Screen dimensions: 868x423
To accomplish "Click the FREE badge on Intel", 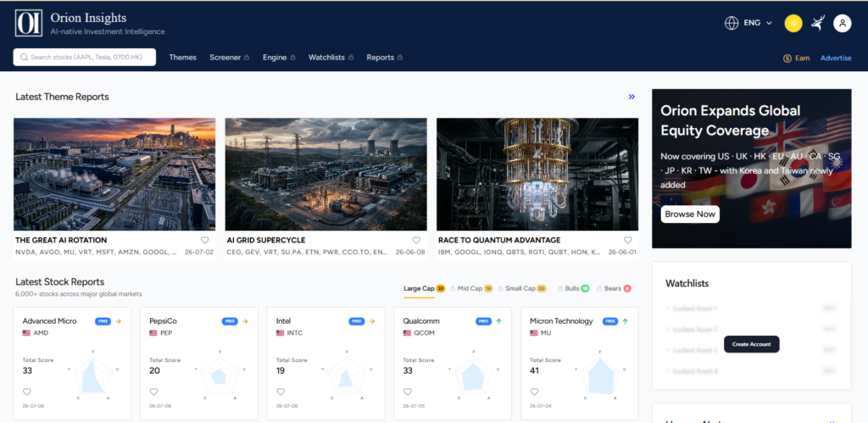I will coord(357,321).
